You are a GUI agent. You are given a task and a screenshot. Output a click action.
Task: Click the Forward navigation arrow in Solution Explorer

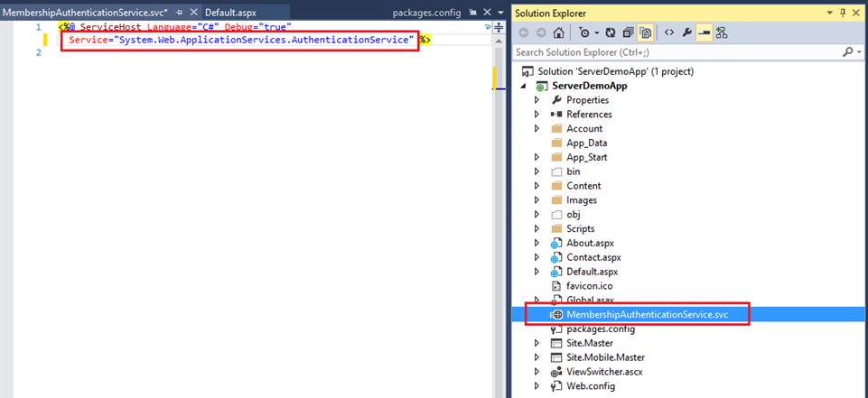[x=541, y=32]
